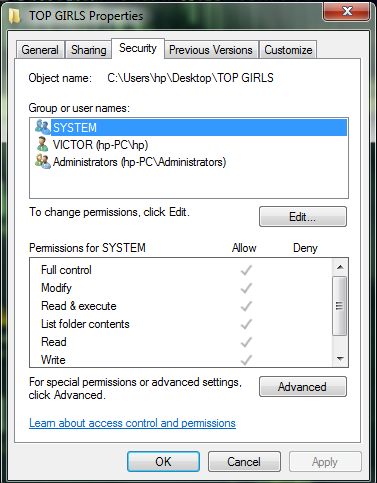Viewport: 377px width, 483px height.
Task: Close the TOP GIRLS Properties dialog
Action: click(x=347, y=11)
